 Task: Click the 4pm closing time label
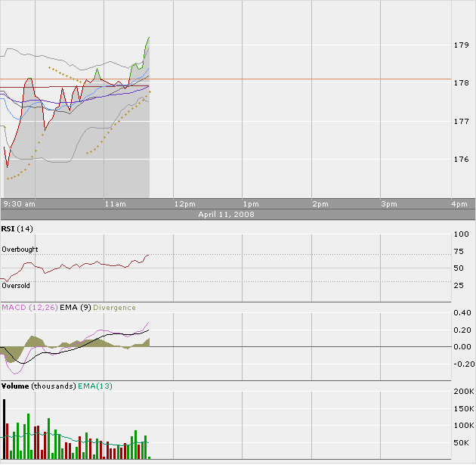click(x=459, y=204)
